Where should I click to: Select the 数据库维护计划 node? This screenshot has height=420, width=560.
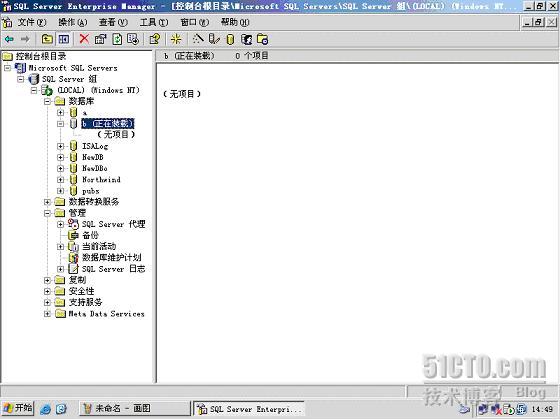pyautogui.click(x=112, y=258)
